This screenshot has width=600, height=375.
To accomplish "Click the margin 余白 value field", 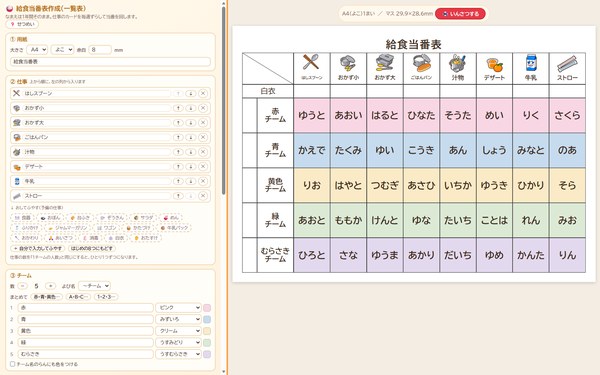I will point(100,50).
